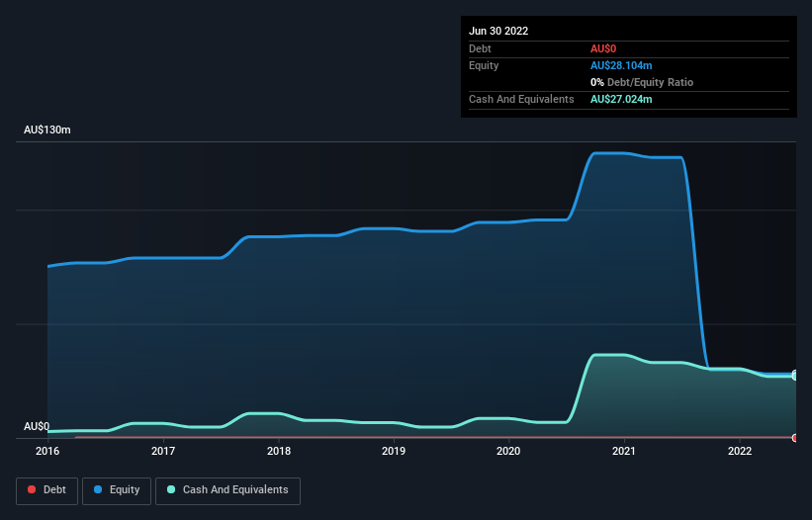This screenshot has height=520, width=812.
Task: Click the red Debt legend dot
Action: point(32,489)
